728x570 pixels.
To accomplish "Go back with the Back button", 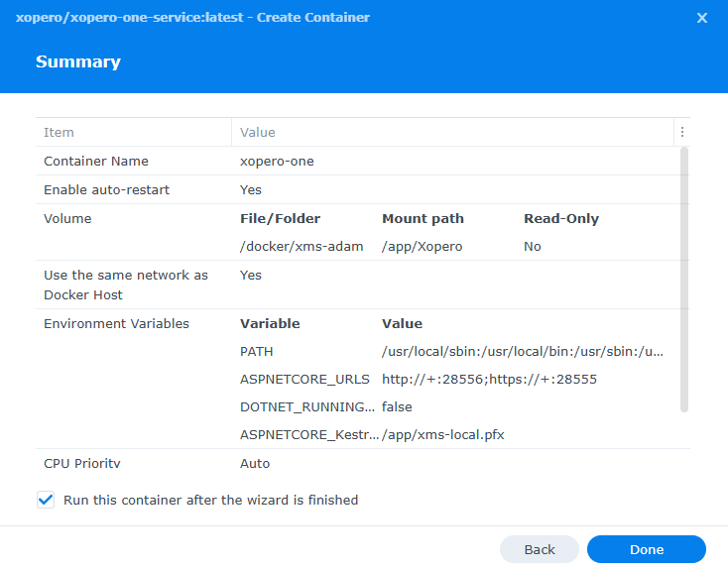I will click(x=539, y=549).
